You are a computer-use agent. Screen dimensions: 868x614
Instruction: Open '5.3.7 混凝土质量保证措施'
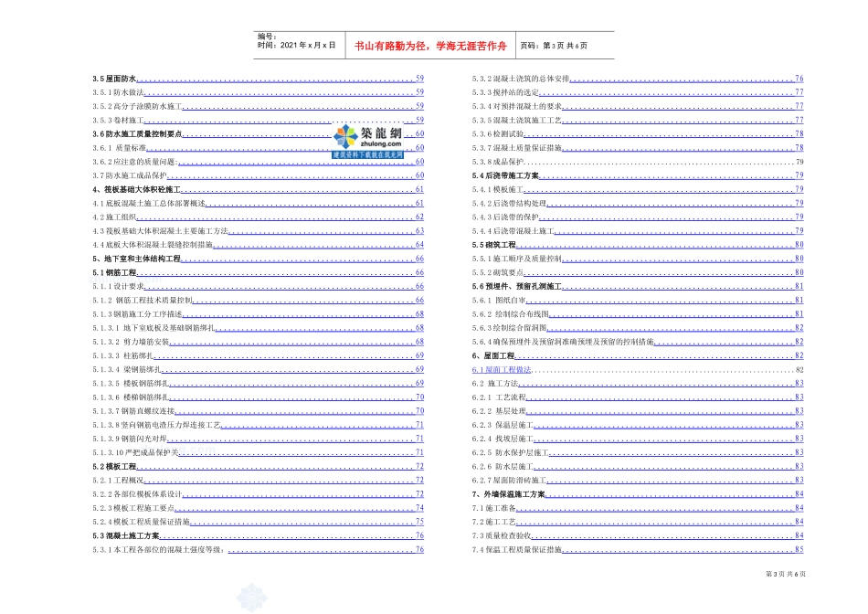tap(638, 148)
